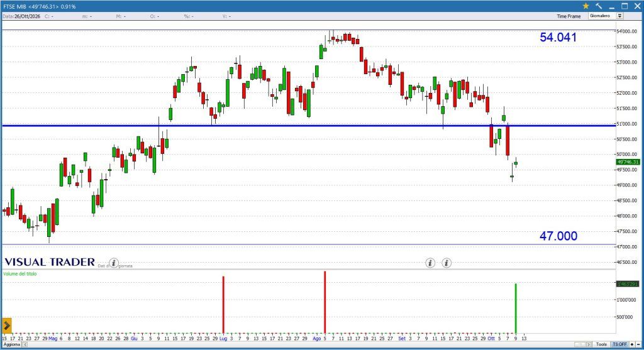The image size is (644, 350).
Task: Click the 47'000.00 price axis label
Action: point(627,246)
